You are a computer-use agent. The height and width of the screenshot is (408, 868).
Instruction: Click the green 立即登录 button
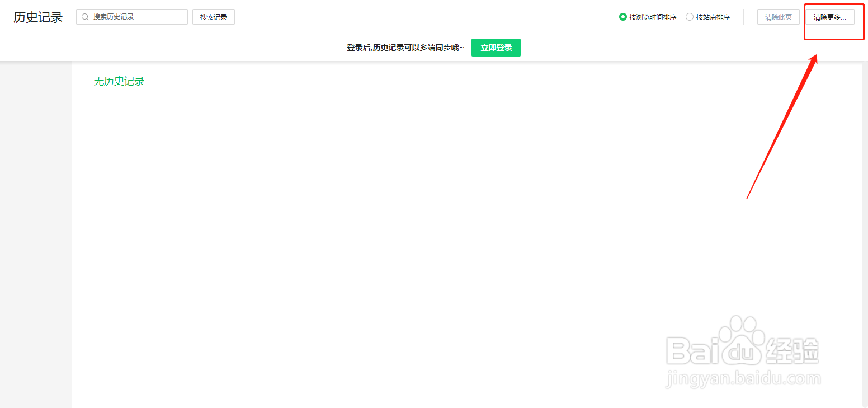click(x=496, y=48)
